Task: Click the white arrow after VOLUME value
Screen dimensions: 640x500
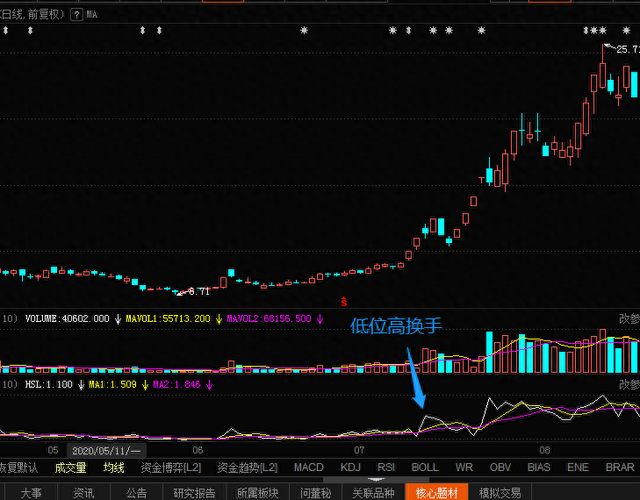Action: point(118,319)
